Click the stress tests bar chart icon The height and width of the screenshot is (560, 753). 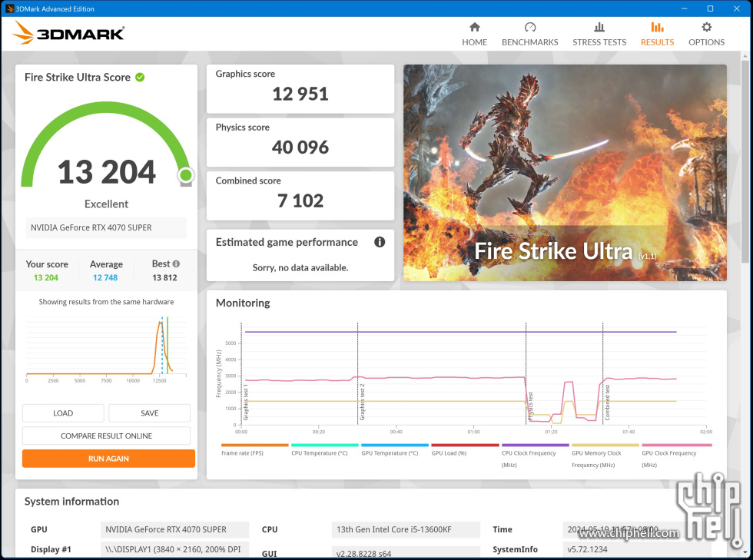(599, 27)
